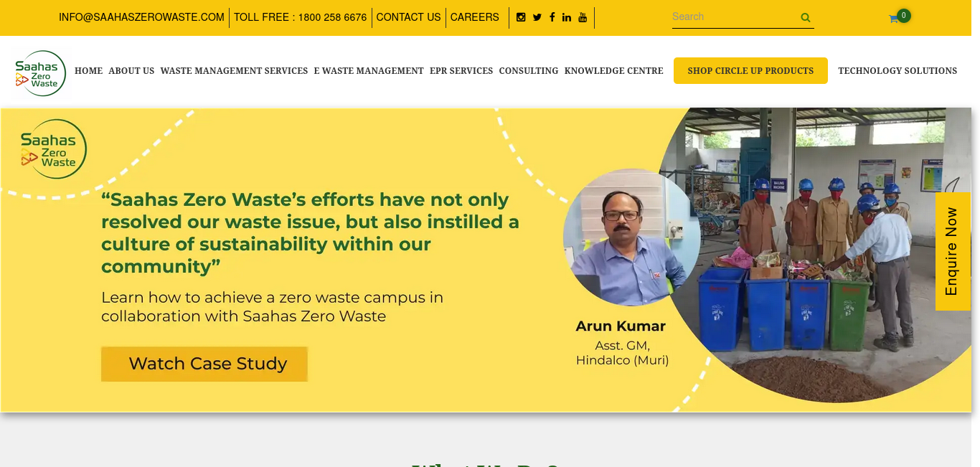Click SHOP CIRCLE UP PRODUCTS button
980x467 pixels.
(750, 71)
